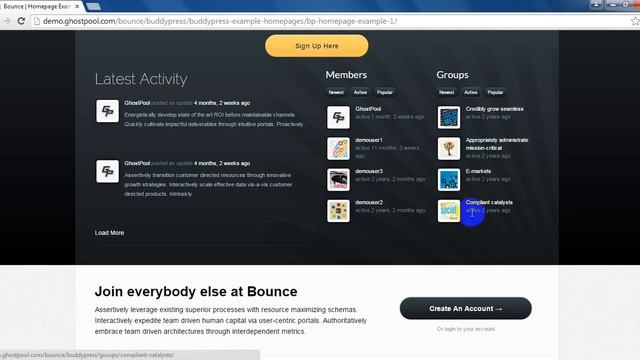Image resolution: width=640 pixels, height=360 pixels.
Task: Bookmark the page with the star icon
Action: point(635,21)
